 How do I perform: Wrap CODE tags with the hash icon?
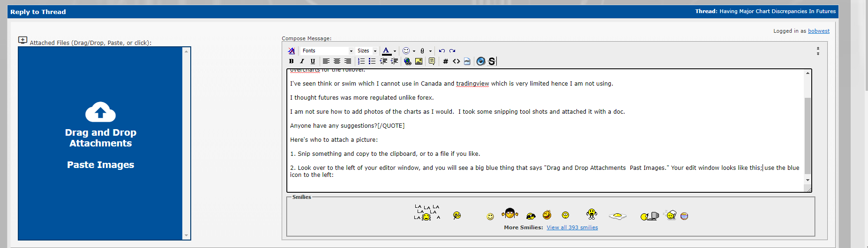click(446, 61)
